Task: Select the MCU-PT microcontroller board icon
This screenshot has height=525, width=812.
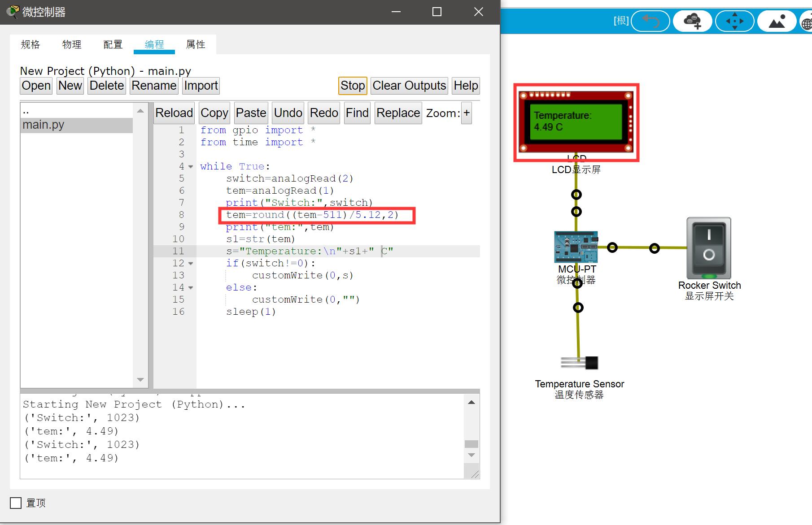Action: click(x=576, y=247)
